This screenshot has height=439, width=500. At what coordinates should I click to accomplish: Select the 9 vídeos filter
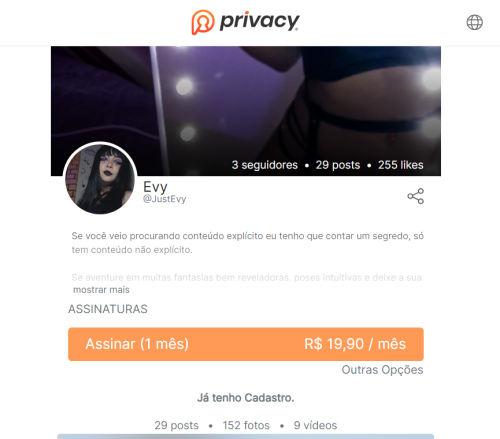315,425
